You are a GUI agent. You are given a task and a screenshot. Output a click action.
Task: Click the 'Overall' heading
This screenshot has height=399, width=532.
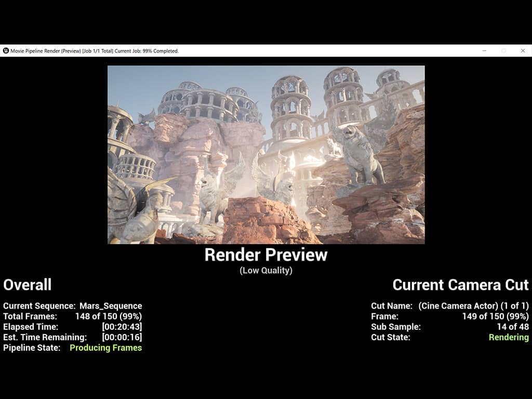28,285
